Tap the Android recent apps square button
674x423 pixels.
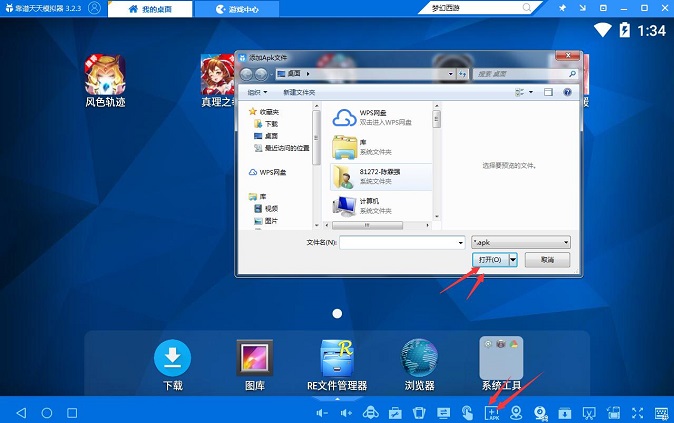[72, 413]
